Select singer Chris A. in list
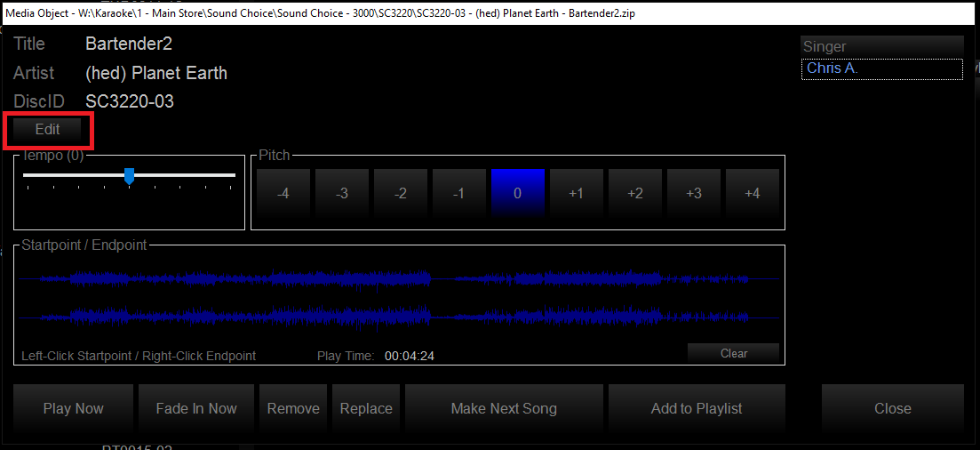Screen dimensions: 980x450 (881, 69)
